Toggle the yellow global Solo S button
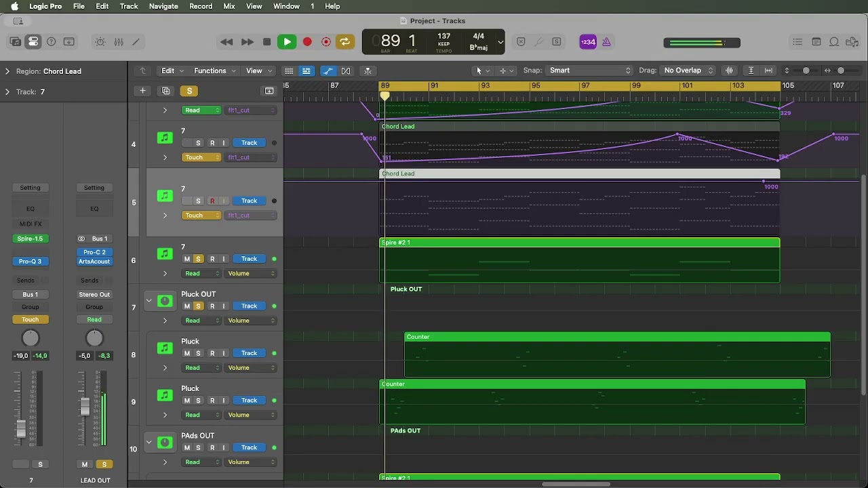 click(x=189, y=91)
